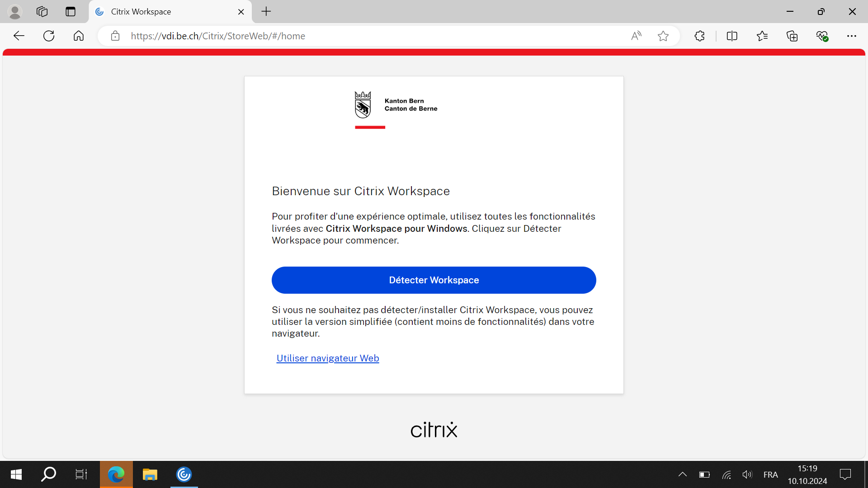This screenshot has height=488, width=868.
Task: Minimize the browser window
Action: tap(790, 12)
